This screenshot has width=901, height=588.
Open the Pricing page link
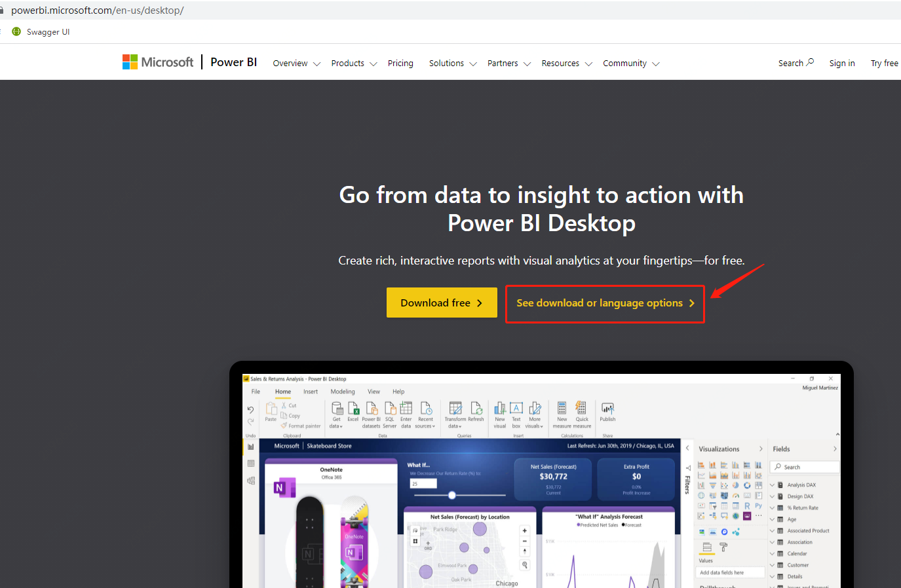(400, 64)
